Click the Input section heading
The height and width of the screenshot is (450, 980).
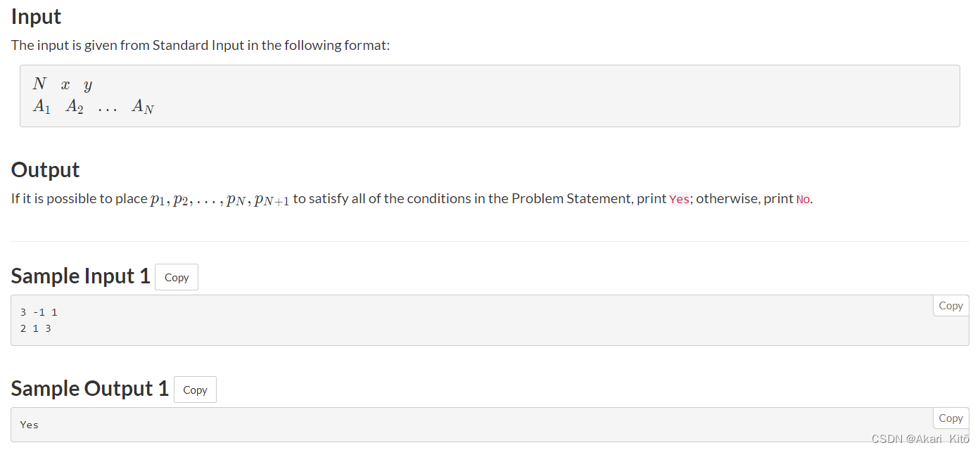point(37,16)
